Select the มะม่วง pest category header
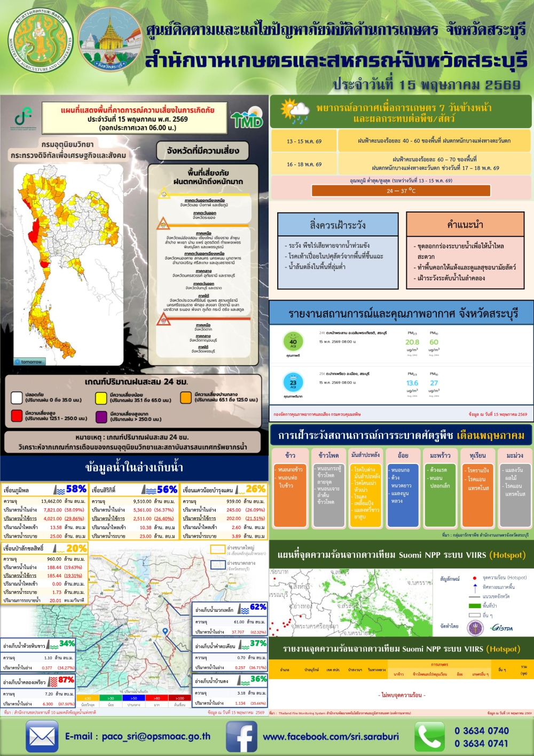This screenshot has width=534, height=756. tap(515, 455)
